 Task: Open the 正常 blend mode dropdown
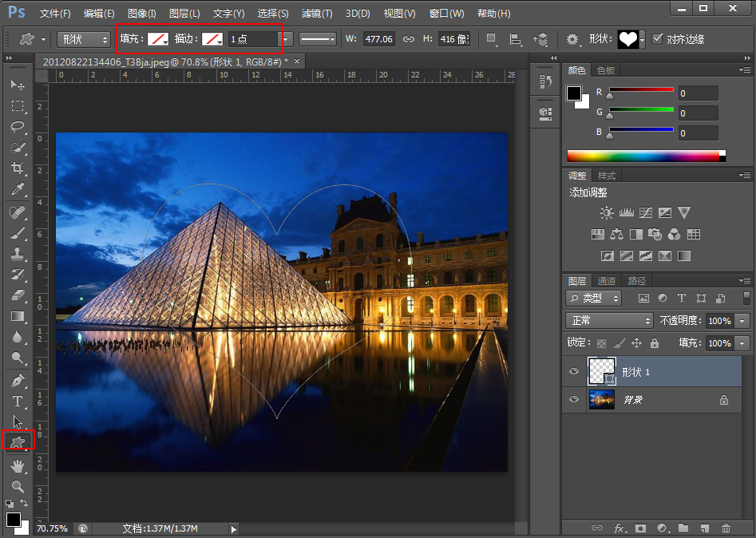pos(611,320)
